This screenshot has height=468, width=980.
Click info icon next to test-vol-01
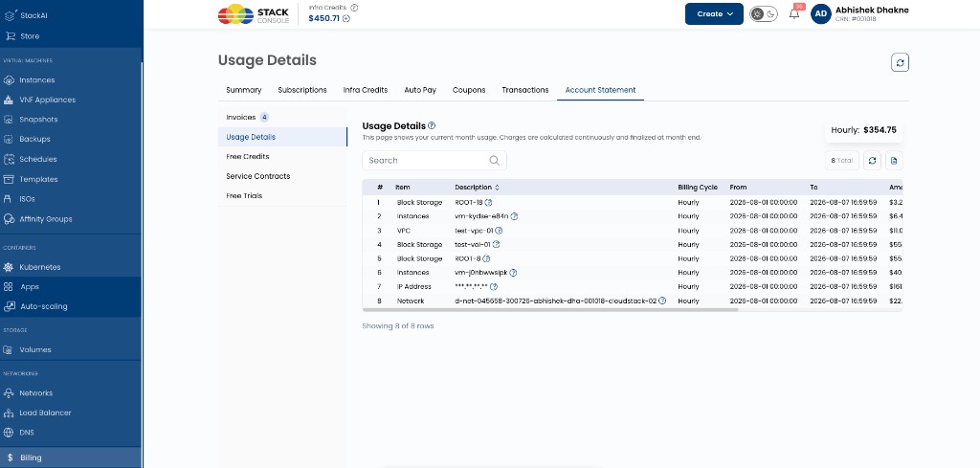497,244
